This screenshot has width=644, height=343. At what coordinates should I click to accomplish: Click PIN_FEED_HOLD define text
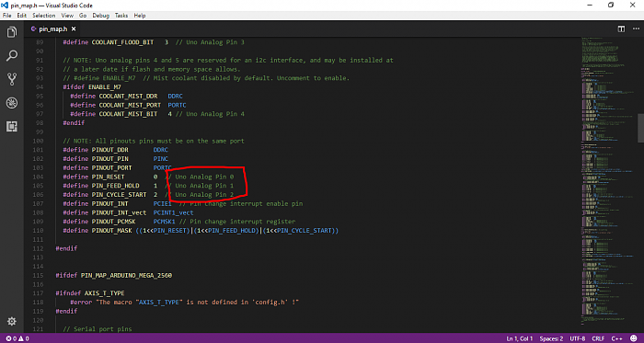point(115,186)
